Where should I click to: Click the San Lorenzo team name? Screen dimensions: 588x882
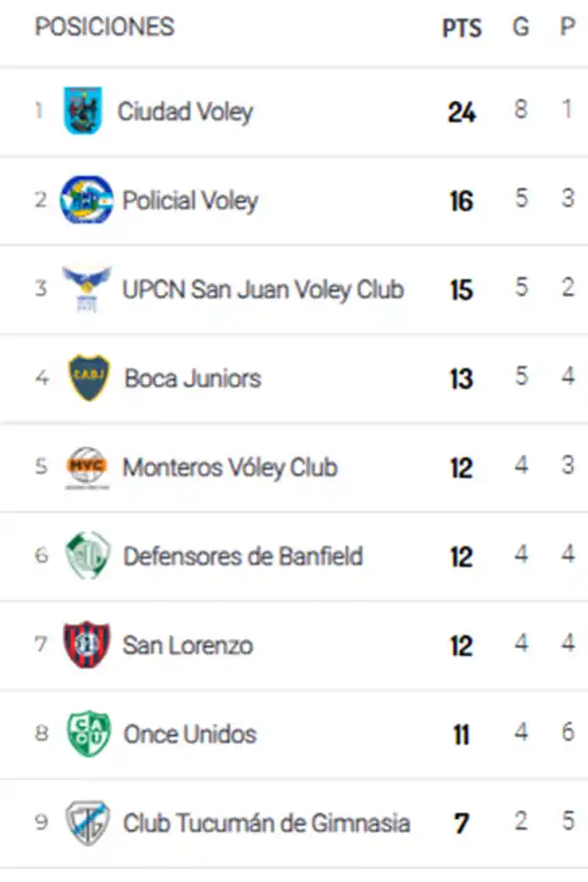(188, 646)
